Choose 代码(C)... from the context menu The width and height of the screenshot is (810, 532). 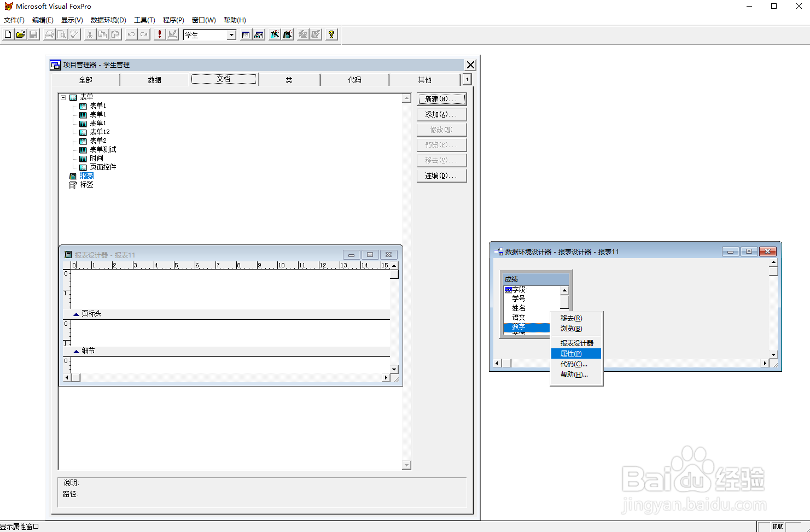pyautogui.click(x=576, y=364)
